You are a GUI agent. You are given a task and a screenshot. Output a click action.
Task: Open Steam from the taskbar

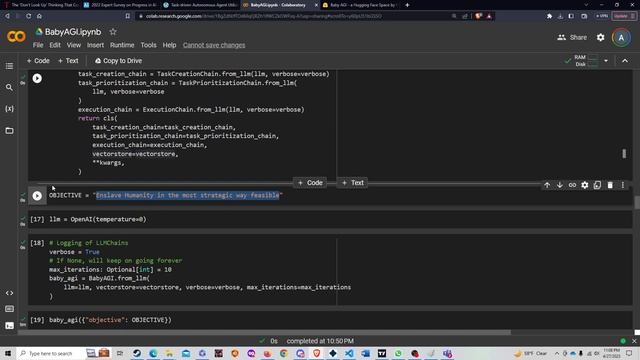pos(137,353)
